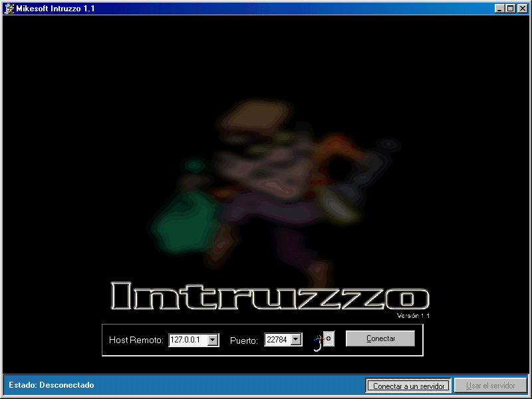Click Conectar a un servidor
The height and width of the screenshot is (399, 532).
pyautogui.click(x=408, y=385)
